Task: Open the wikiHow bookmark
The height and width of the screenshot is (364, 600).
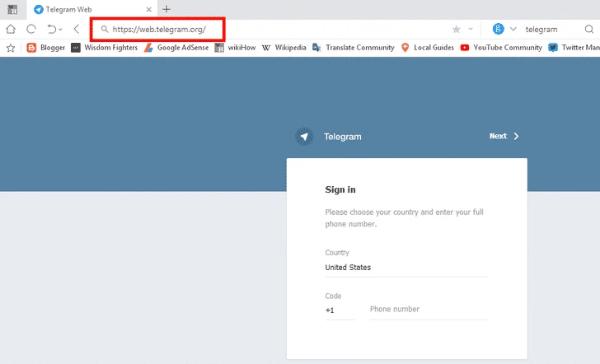Action: pos(234,48)
